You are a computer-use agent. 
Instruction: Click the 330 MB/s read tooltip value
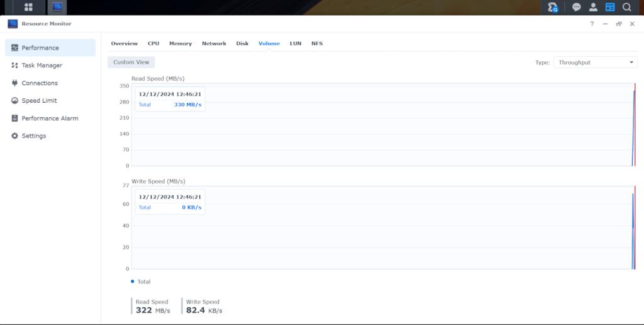click(187, 105)
